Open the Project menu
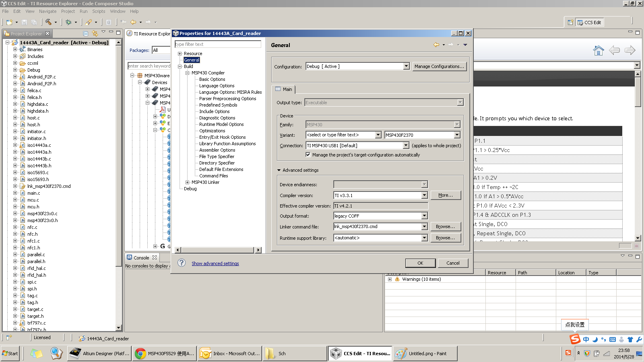 (x=68, y=11)
